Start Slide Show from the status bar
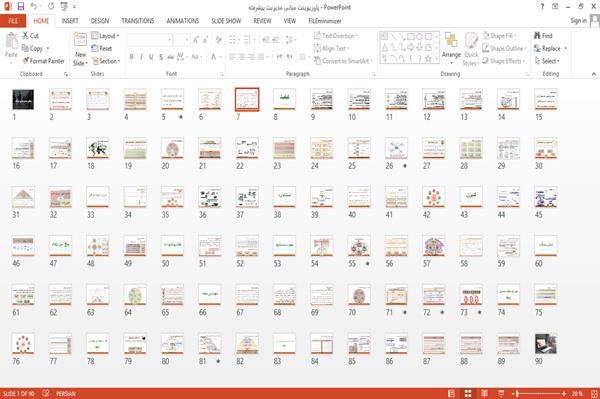This screenshot has width=600, height=399. click(x=501, y=393)
